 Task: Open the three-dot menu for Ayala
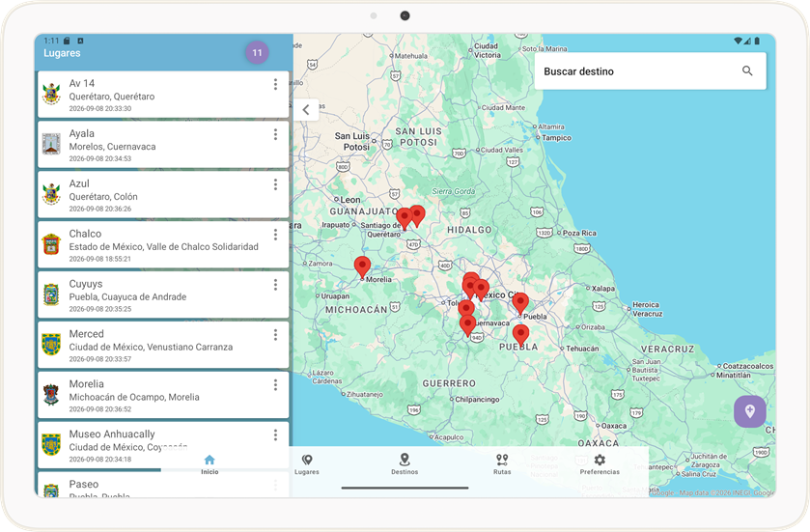(275, 134)
